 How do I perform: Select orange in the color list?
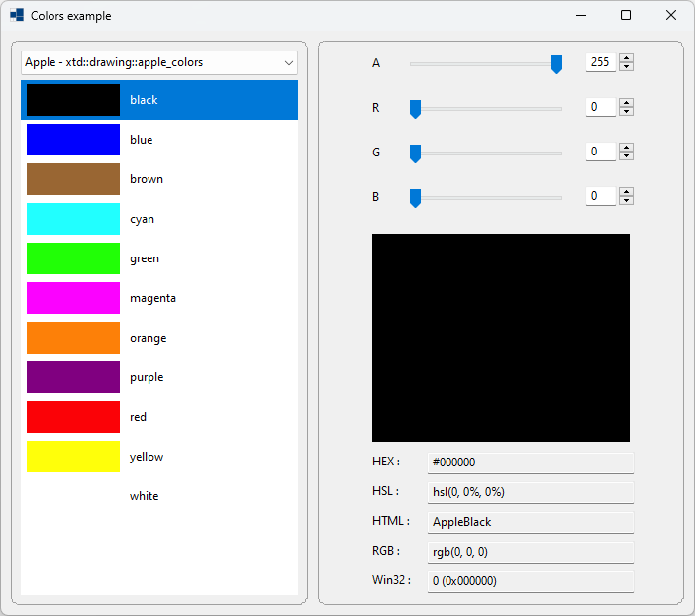(x=148, y=338)
